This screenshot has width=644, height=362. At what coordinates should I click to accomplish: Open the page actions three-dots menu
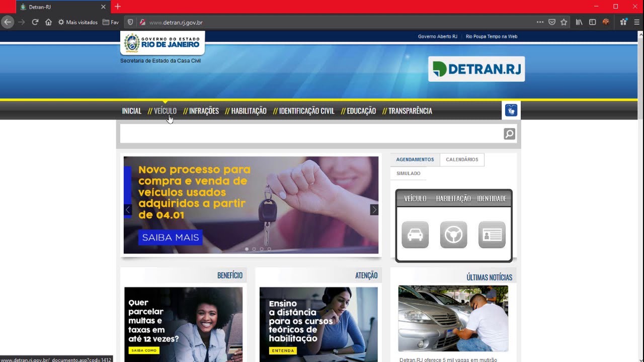click(540, 22)
